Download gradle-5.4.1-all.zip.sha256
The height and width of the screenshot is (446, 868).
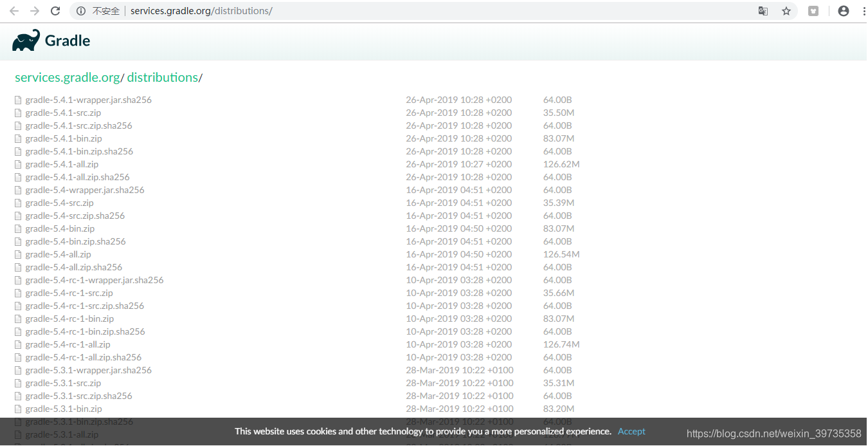77,177
